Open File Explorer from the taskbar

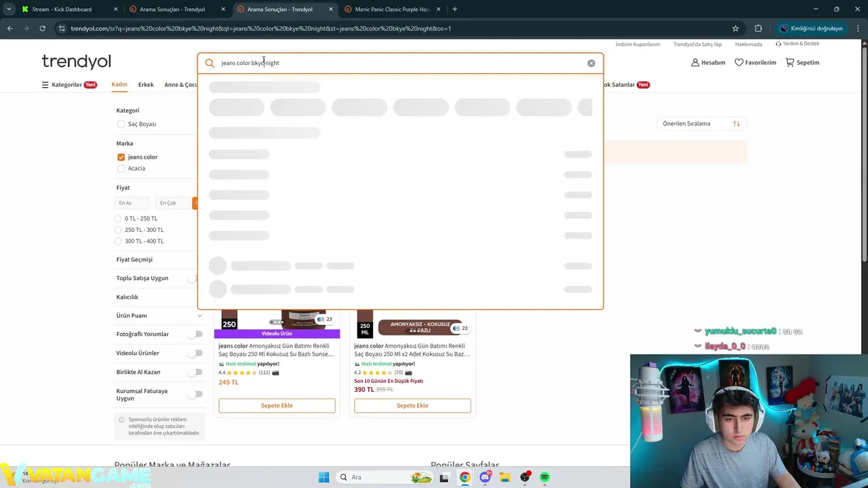click(505, 477)
